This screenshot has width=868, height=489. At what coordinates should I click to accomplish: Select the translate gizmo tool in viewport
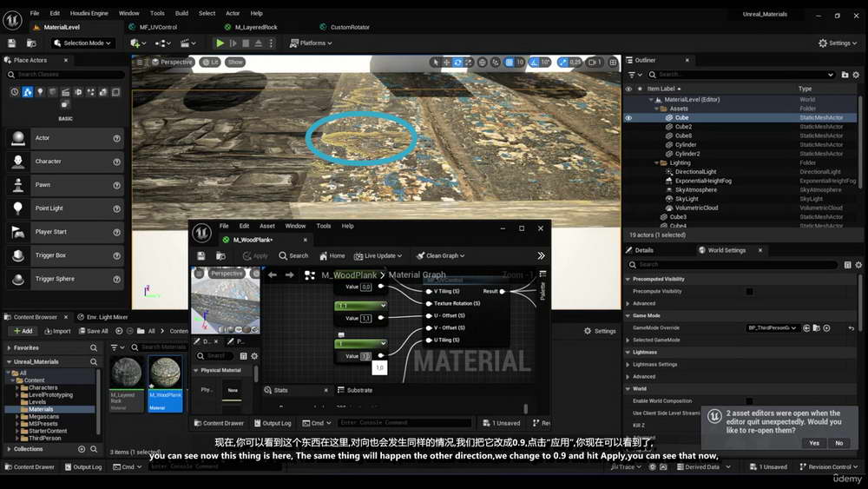coord(446,63)
